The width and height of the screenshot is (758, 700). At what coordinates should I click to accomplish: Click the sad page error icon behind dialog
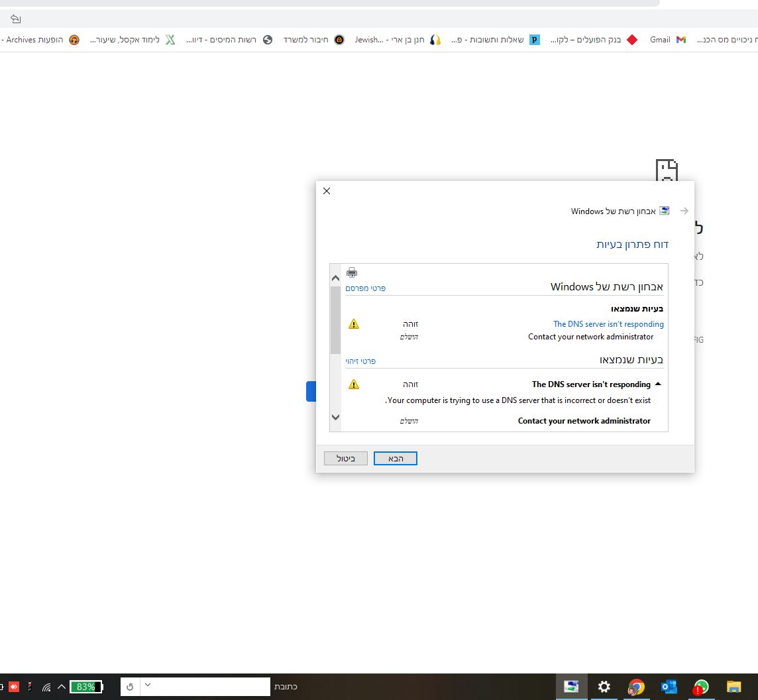point(667,170)
